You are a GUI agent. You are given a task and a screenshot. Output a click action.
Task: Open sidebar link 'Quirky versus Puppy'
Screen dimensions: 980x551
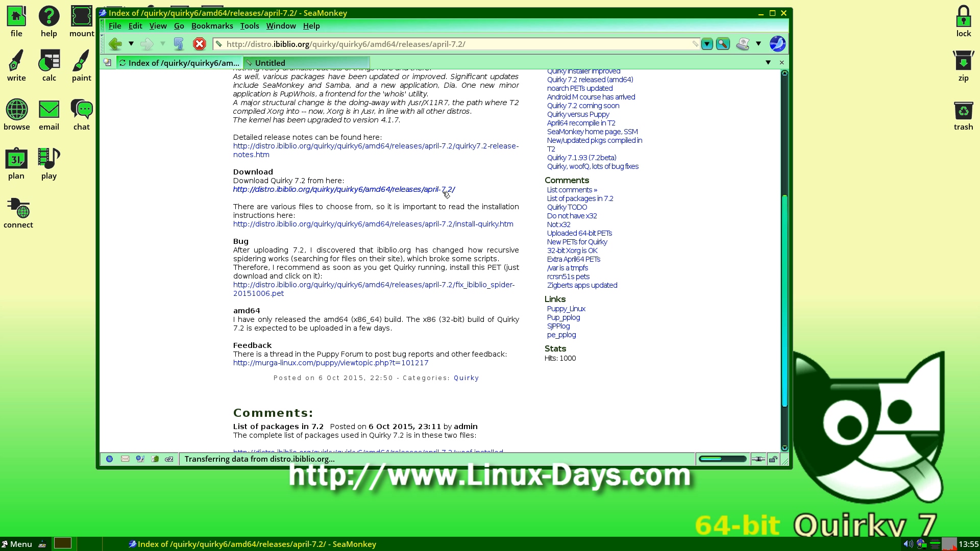(x=578, y=114)
